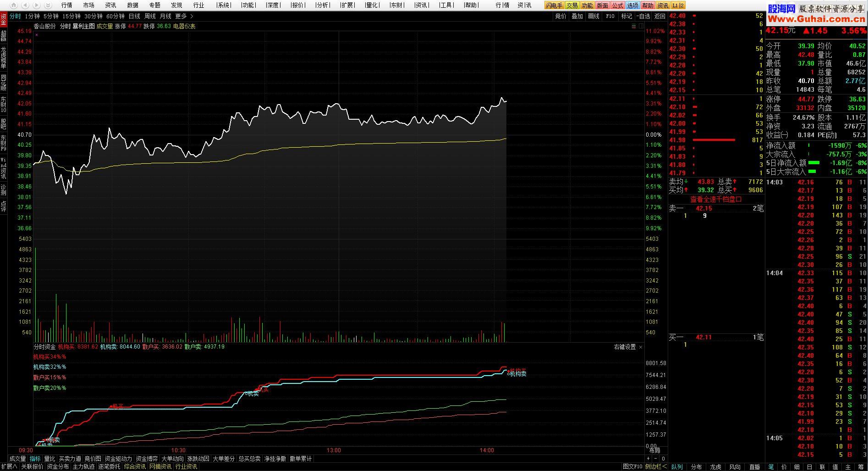The image size is (868, 471).
Task: Click 查看全速千档盘口 link
Action: tap(716, 199)
